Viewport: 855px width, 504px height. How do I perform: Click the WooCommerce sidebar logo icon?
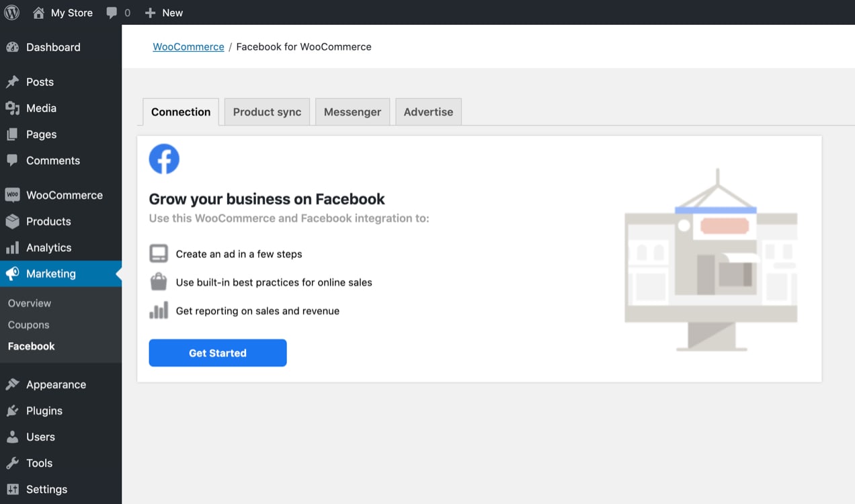tap(13, 195)
